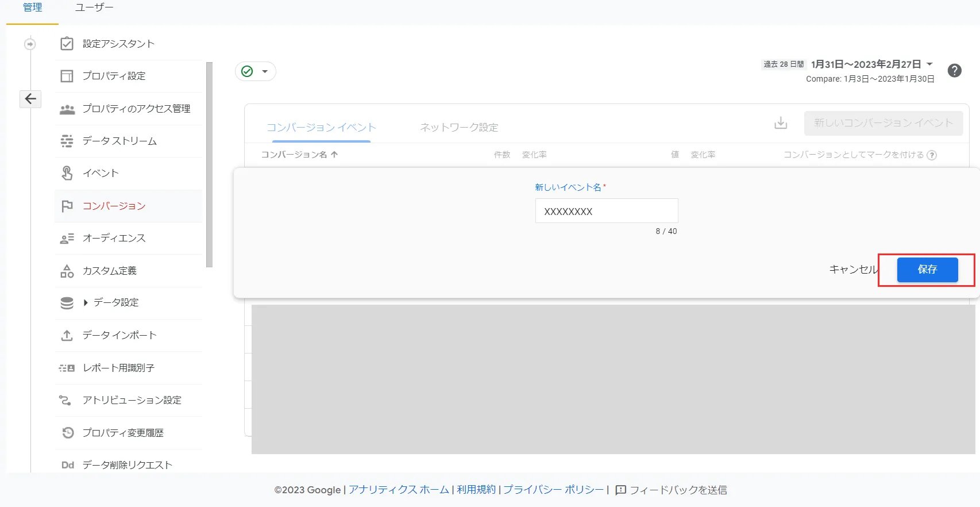Image resolution: width=980 pixels, height=507 pixels.
Task: Click the help question mark icon
Action: (x=954, y=71)
